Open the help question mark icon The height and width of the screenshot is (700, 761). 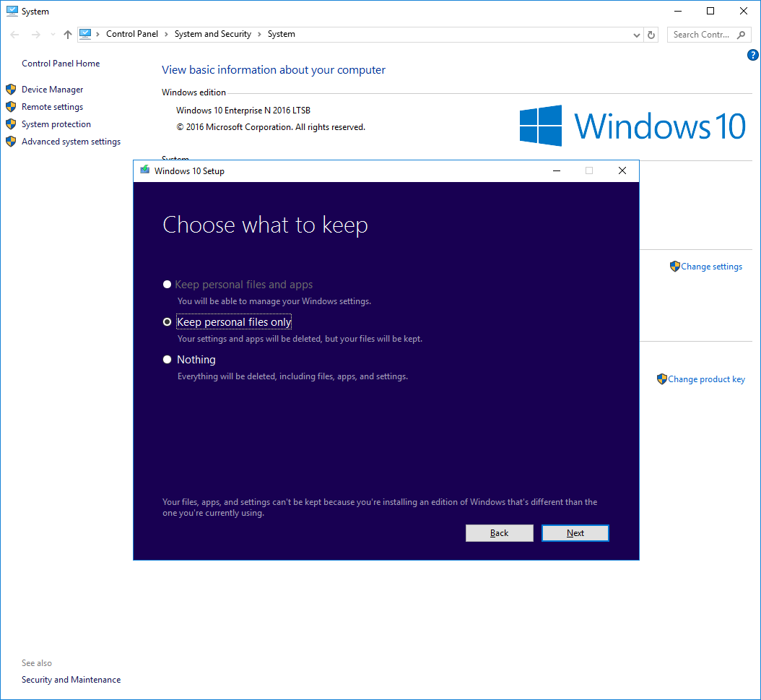753,55
